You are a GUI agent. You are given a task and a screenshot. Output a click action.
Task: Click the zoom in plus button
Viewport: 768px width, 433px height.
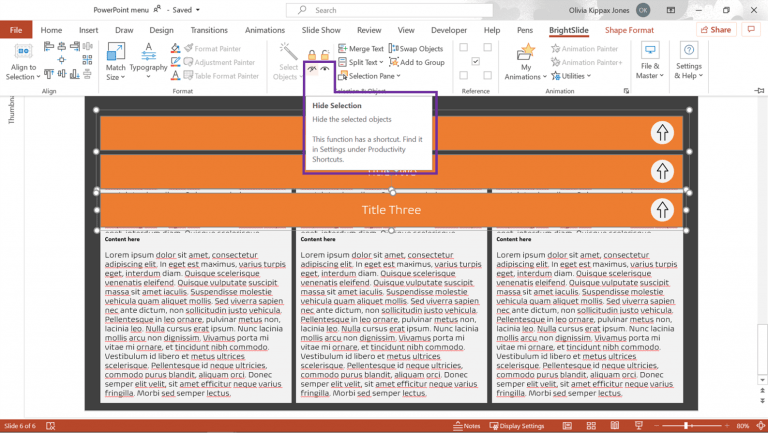coord(727,426)
